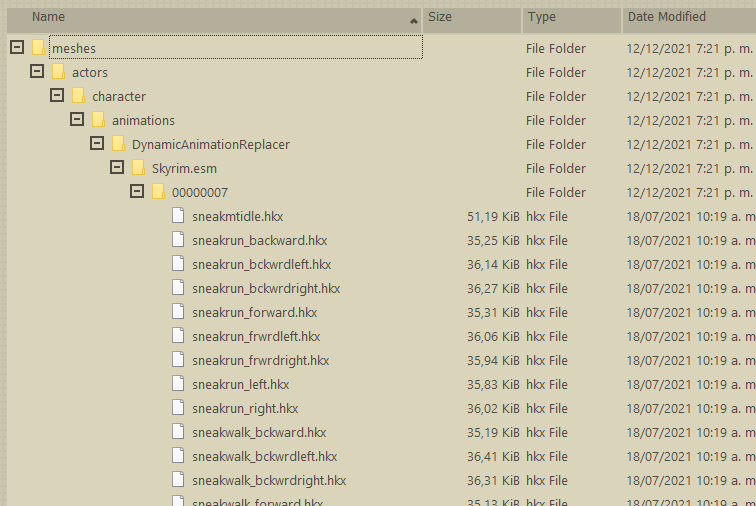Image resolution: width=756 pixels, height=506 pixels.
Task: Collapse the actors folder
Action: click(37, 71)
